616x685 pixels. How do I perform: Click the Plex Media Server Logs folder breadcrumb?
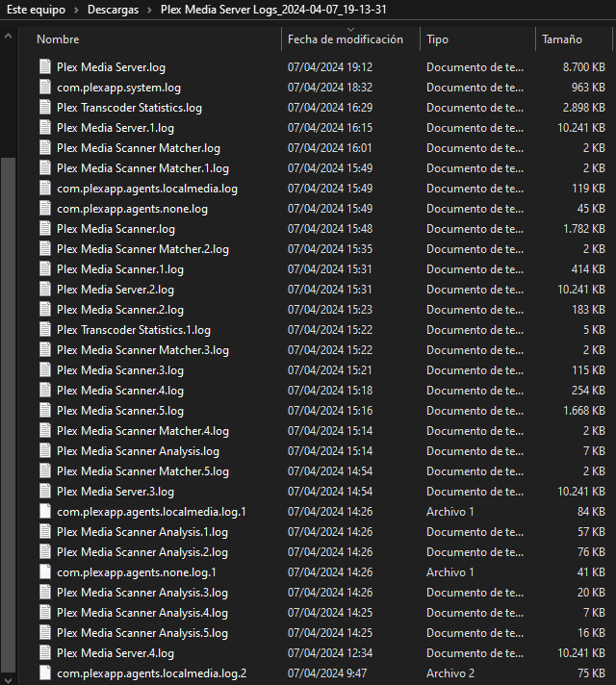[273, 10]
